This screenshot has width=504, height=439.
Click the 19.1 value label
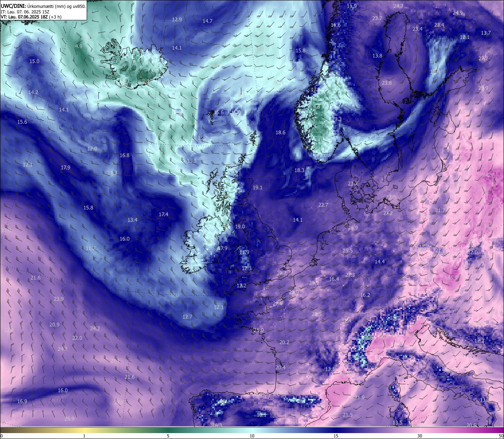tap(258, 187)
